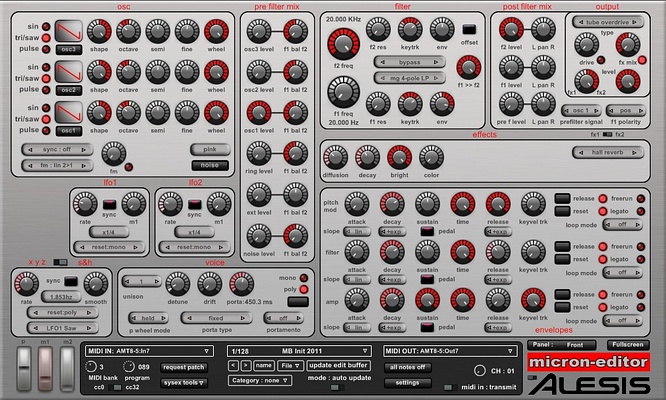This screenshot has height=400, width=666.
Task: Click the f1 >> f2 knob
Action: [468, 68]
